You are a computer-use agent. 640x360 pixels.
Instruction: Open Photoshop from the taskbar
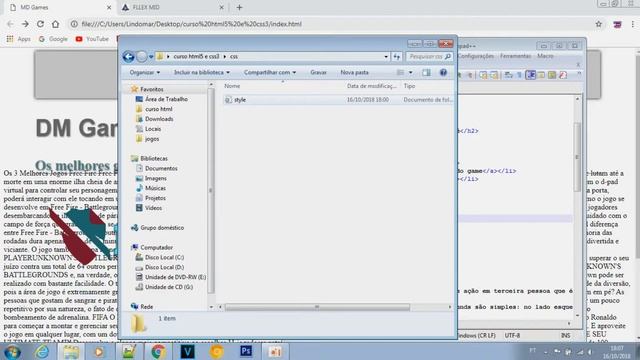coord(246,351)
